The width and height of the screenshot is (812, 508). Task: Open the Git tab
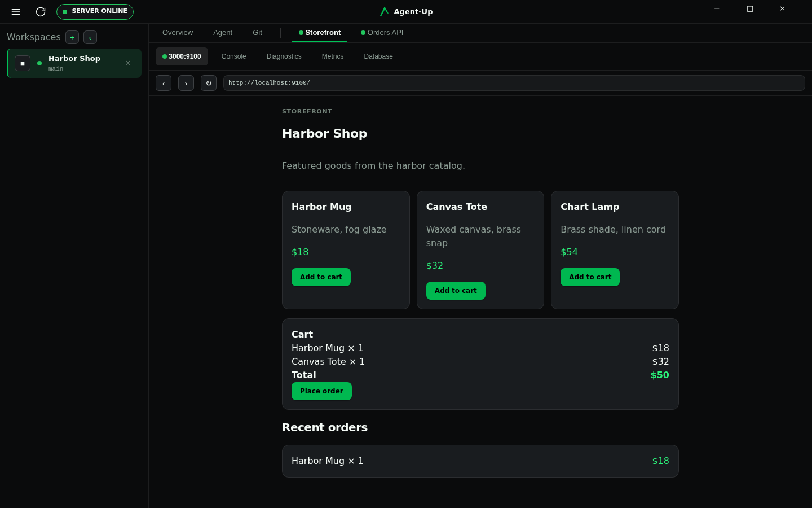point(257,33)
